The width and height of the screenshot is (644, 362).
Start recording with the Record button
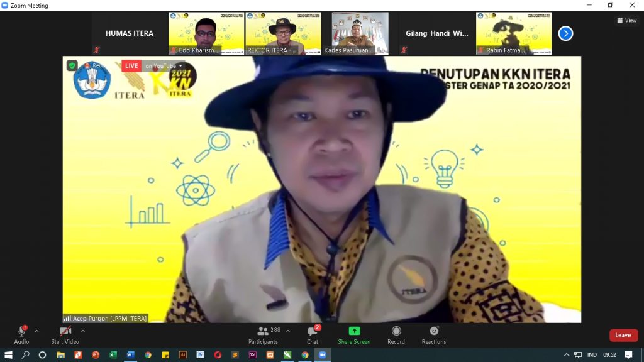[x=396, y=335]
